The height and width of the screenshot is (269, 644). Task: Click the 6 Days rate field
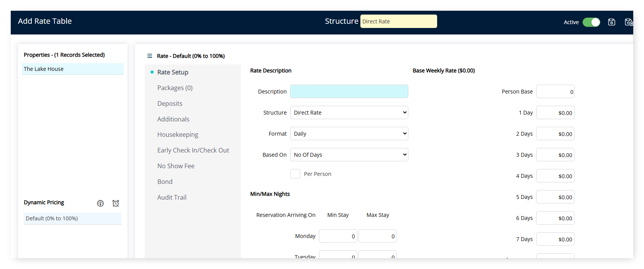coord(555,218)
